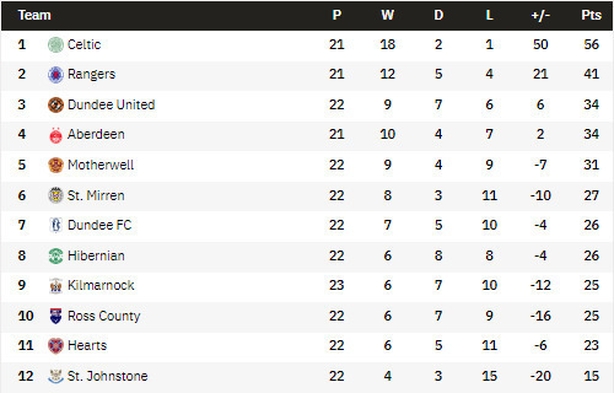Click the Hearts maroon crest icon
The width and height of the screenshot is (614, 393).
click(56, 346)
